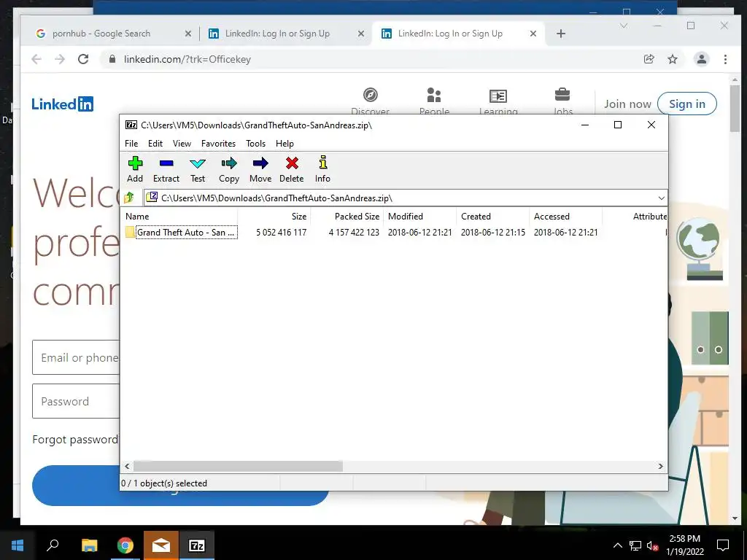Click the Forgot password link
Image resolution: width=747 pixels, height=560 pixels.
tap(75, 439)
